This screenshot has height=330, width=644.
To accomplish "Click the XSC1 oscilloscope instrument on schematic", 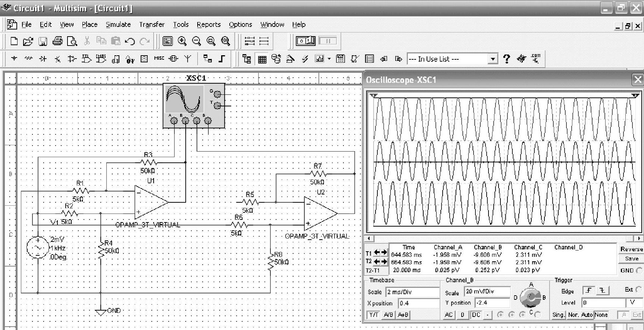I will (194, 106).
